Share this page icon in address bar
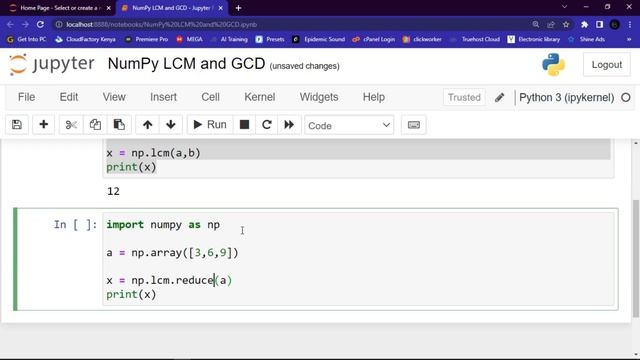Screen dimensions: 640x360 (x=551, y=24)
